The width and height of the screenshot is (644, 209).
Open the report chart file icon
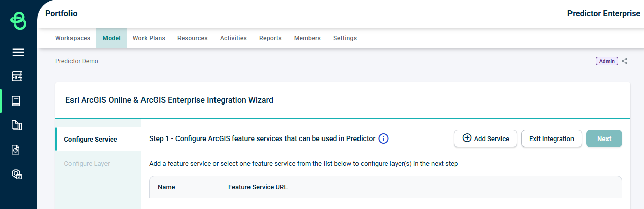(x=16, y=150)
